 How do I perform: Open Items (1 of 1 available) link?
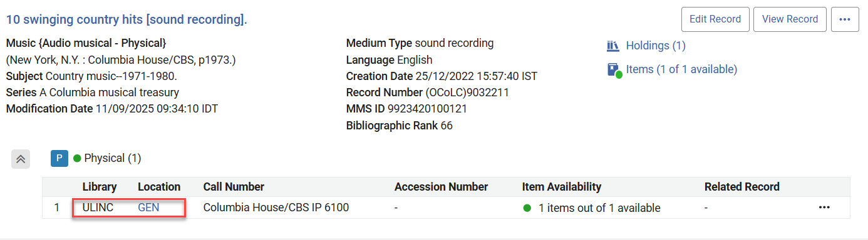coord(681,69)
